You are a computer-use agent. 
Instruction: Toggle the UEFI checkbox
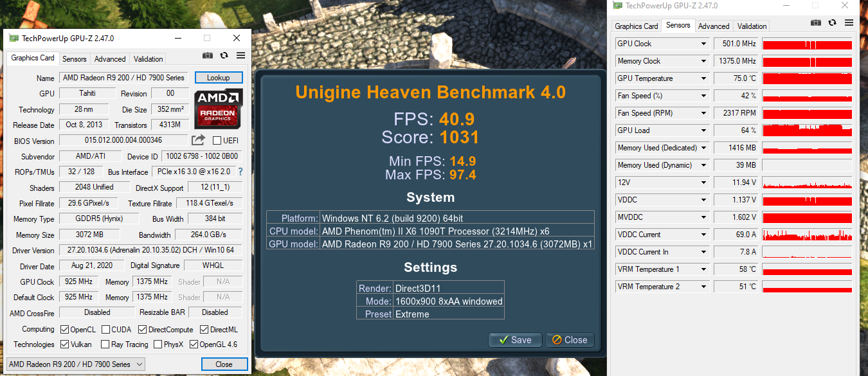pyautogui.click(x=217, y=141)
